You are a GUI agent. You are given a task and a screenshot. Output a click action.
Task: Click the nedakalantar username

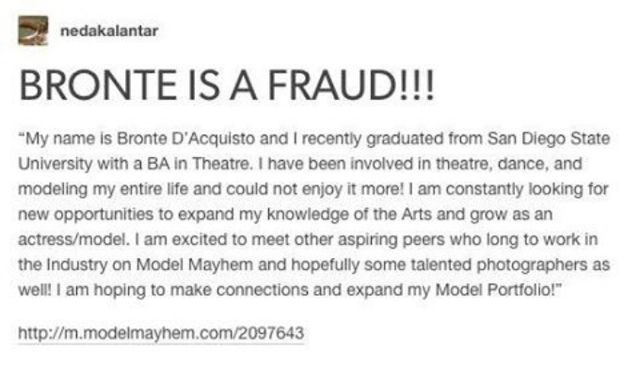click(109, 31)
